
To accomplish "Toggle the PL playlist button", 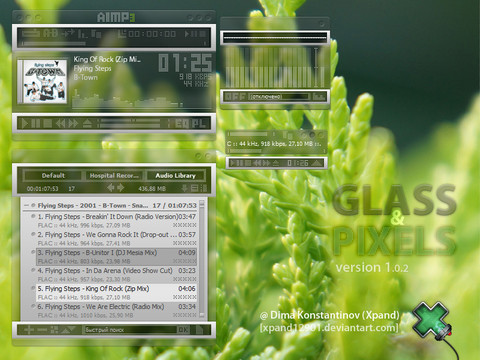I will click(x=199, y=124).
